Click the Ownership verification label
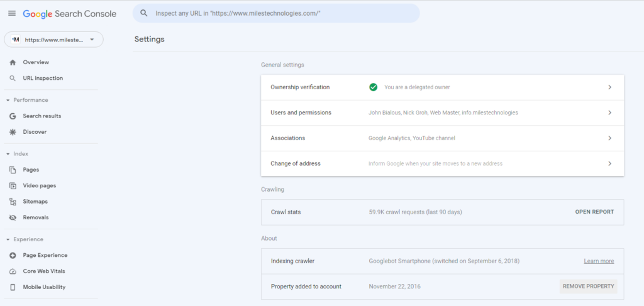The image size is (644, 306). click(300, 87)
